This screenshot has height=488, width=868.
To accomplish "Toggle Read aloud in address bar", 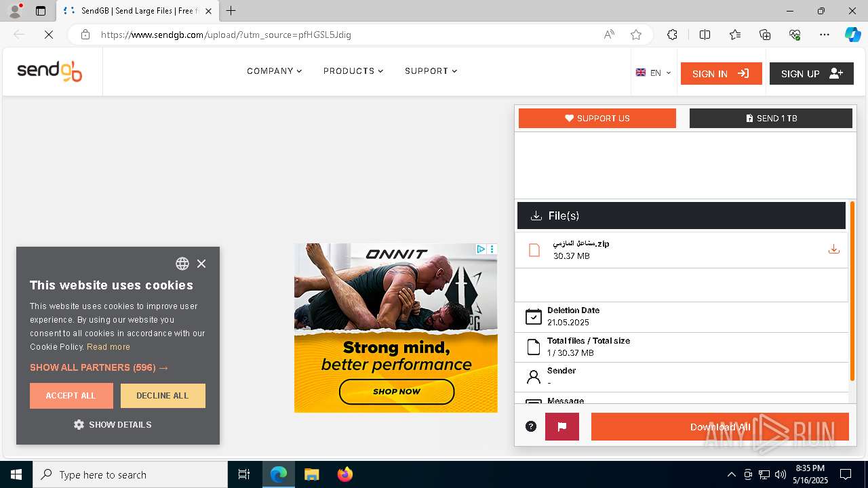I will (609, 35).
